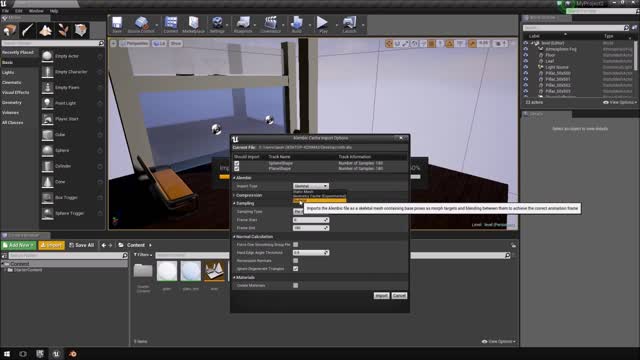640x360 pixels.
Task: Select Paint mode brush icon
Action: [x=27, y=30]
